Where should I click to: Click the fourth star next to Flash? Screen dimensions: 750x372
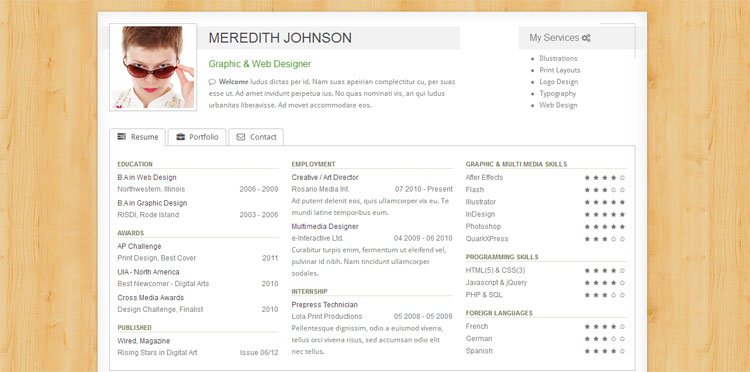[613, 190]
